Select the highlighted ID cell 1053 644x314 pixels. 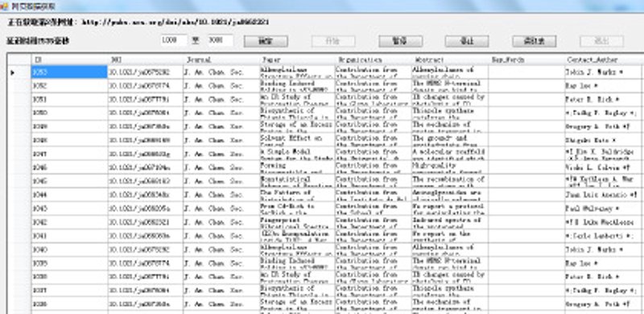(x=69, y=72)
